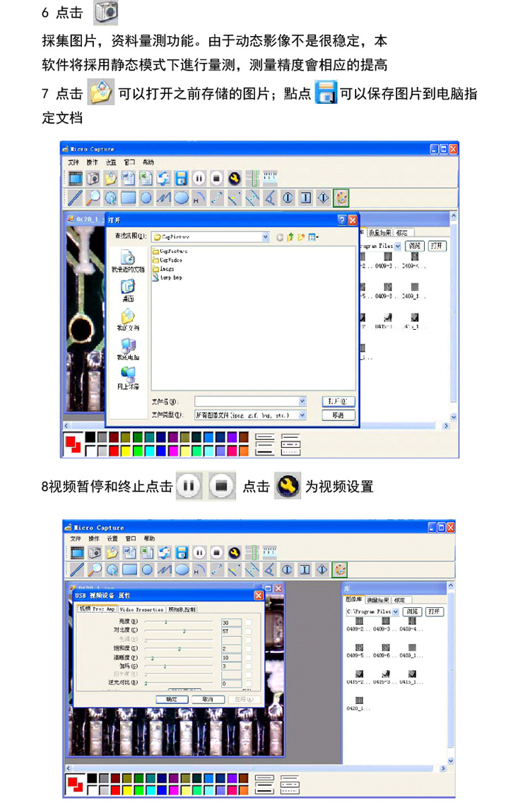Expand C:\Program Files path dropdown beside USB dialog

point(396,611)
